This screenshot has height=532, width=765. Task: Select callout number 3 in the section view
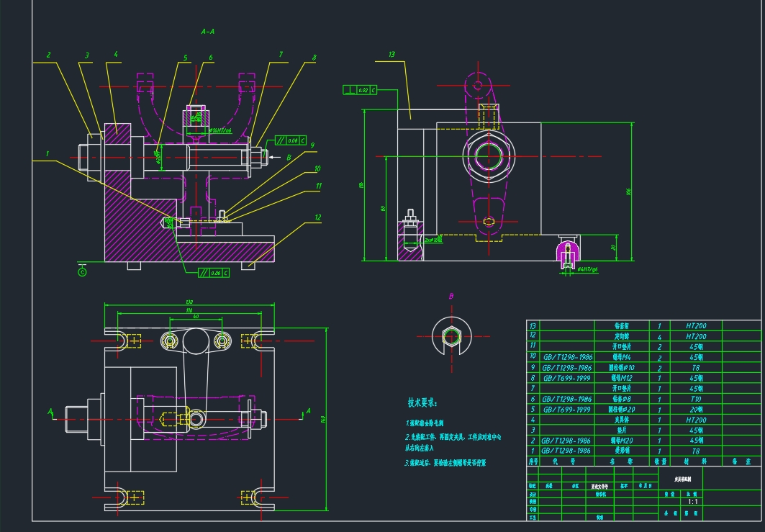[x=87, y=55]
